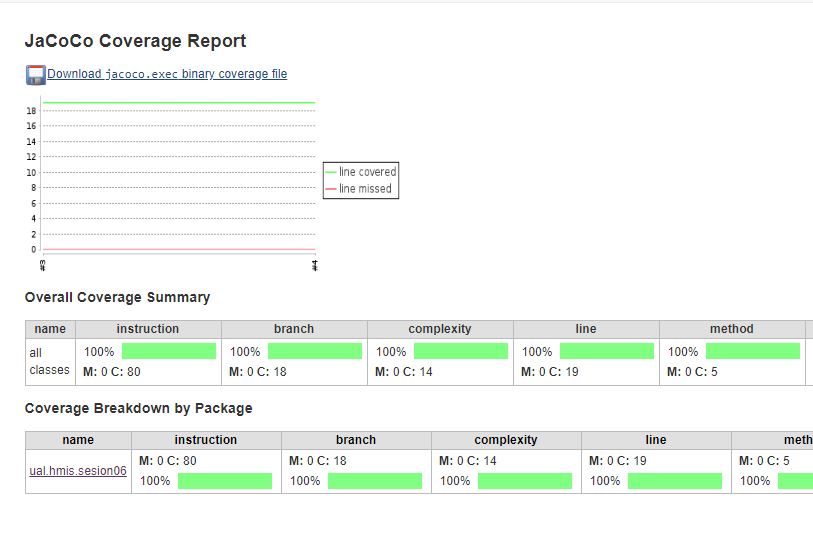Open the Download jacoco.exec binary coverage file link

click(167, 74)
